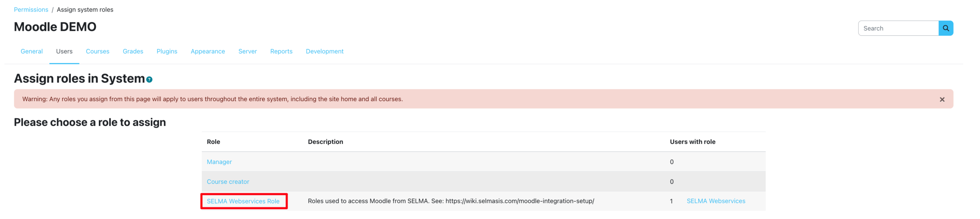Open the Appearance tab
This screenshot has width=980, height=219.
point(207,51)
